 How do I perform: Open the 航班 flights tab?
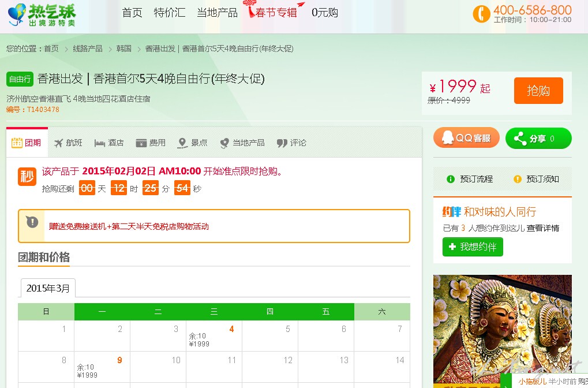pos(68,143)
